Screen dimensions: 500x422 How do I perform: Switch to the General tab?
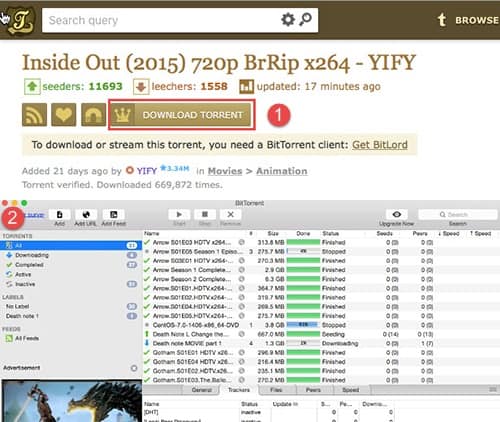[x=202, y=390]
